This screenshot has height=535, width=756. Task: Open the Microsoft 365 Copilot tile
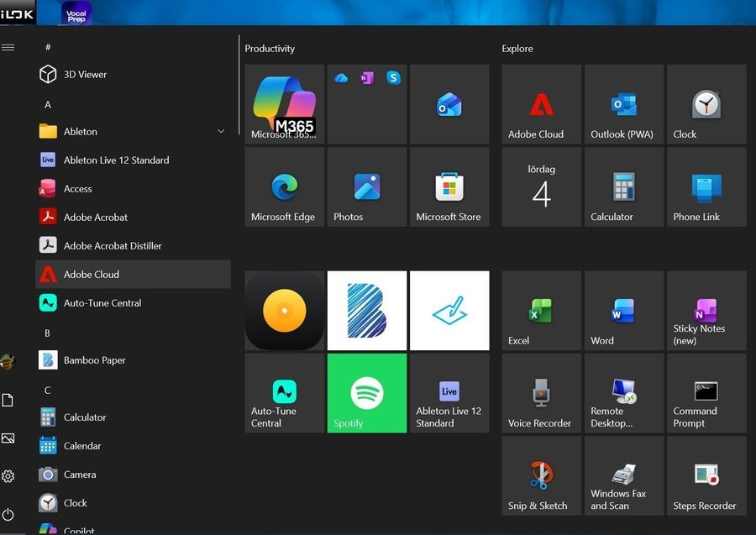click(x=285, y=104)
